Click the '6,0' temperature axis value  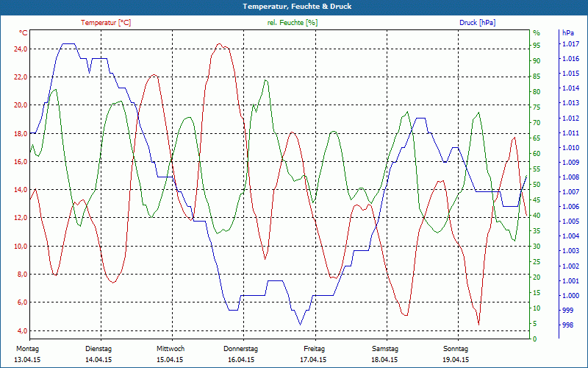click(x=22, y=302)
